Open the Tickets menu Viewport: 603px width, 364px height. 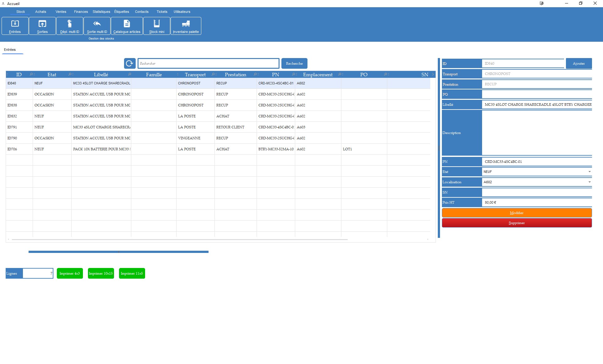click(162, 12)
